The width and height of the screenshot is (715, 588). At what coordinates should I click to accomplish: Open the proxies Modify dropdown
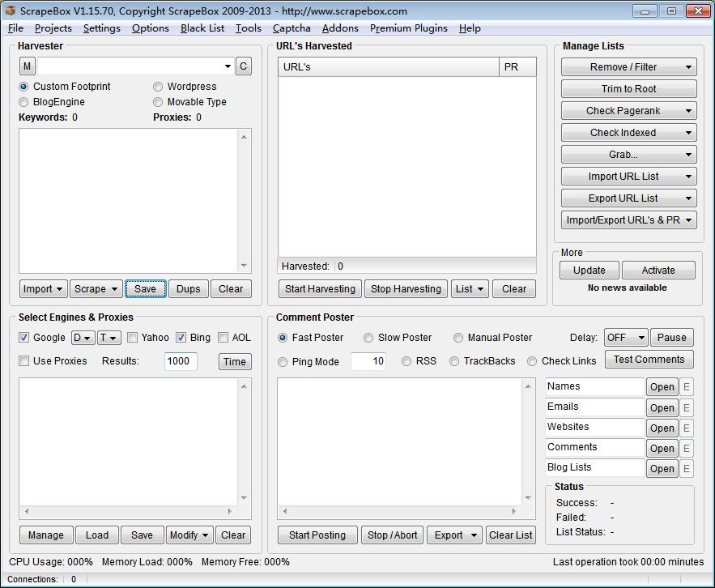(x=189, y=535)
